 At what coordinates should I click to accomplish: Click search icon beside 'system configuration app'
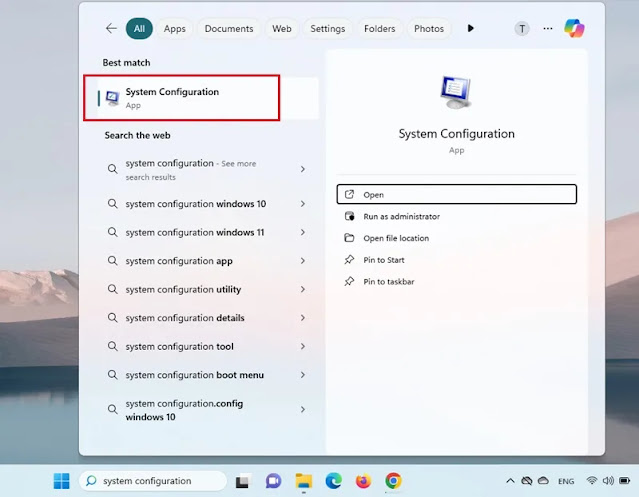click(x=112, y=261)
